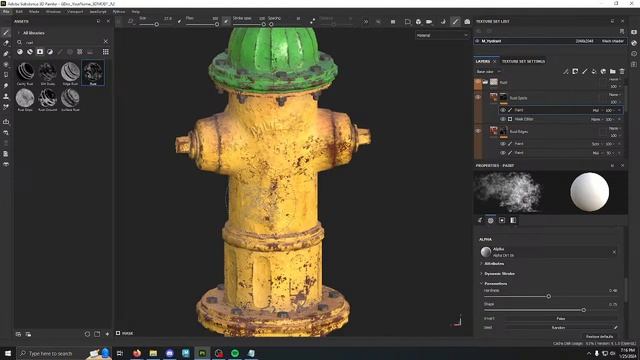This screenshot has height=360, width=640.
Task: Add fill layer icon in Layers toolbar
Action: [x=594, y=71]
